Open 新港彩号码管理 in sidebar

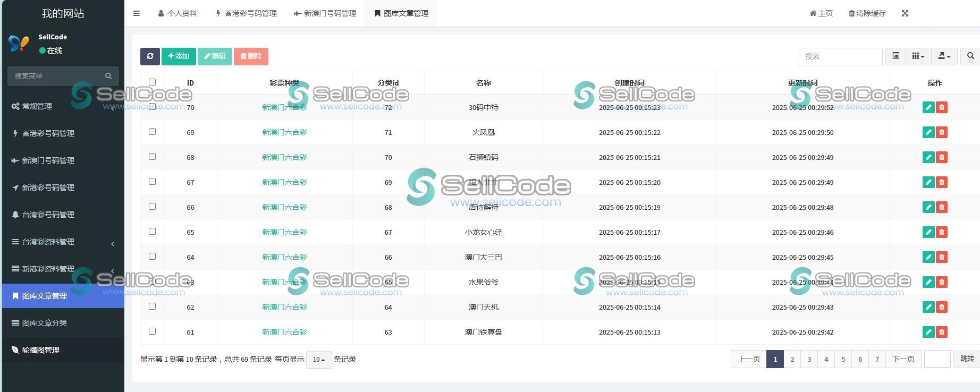coord(63,188)
